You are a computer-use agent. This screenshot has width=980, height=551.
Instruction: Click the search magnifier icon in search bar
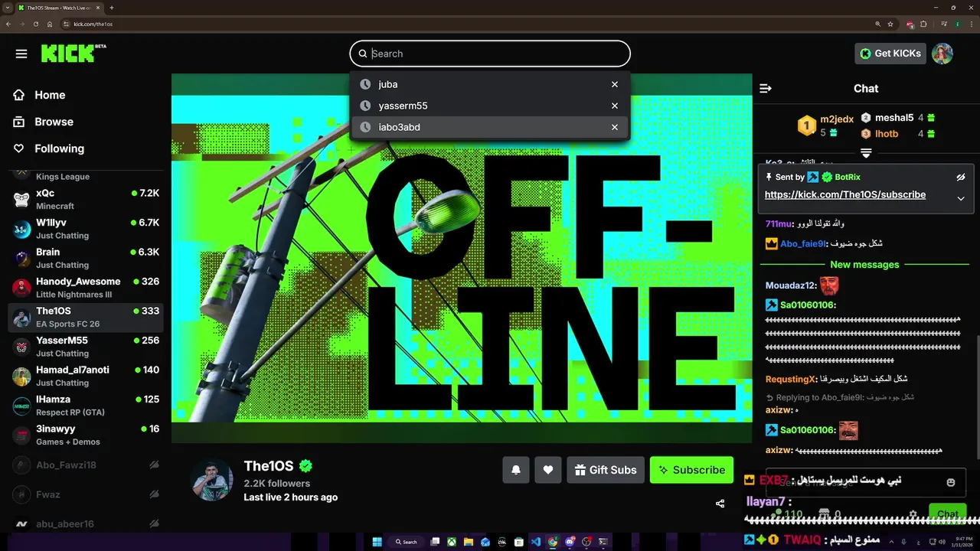tap(363, 54)
